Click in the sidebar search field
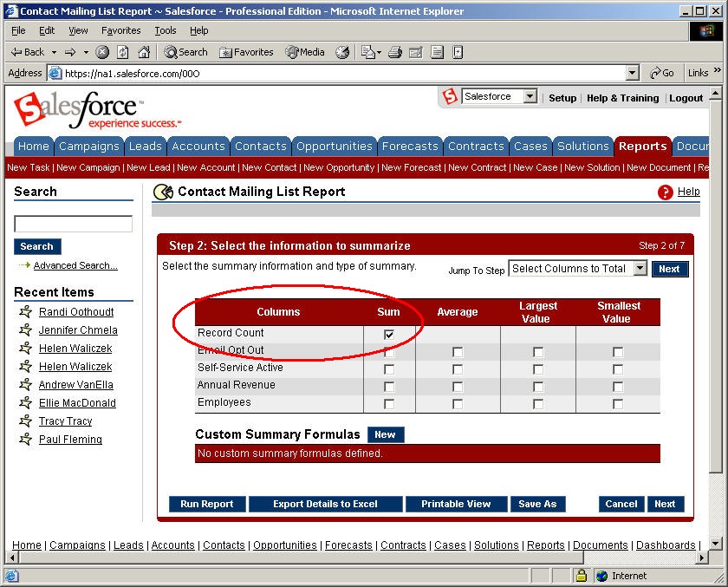728x587 pixels. [x=74, y=224]
